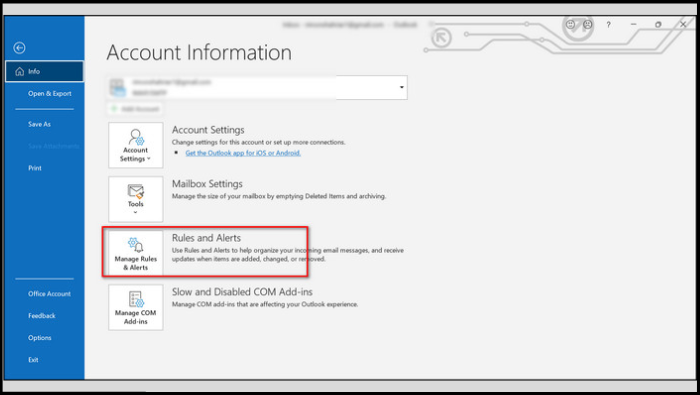Open the mailbox Tools dropdown button
700x395 pixels.
pyautogui.click(x=136, y=199)
